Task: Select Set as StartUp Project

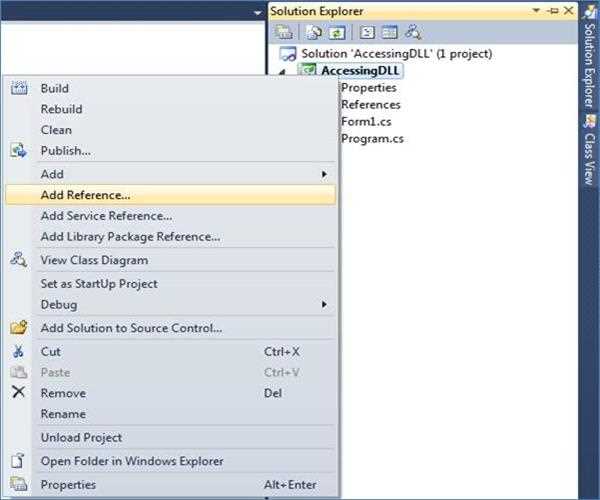Action: (x=99, y=283)
